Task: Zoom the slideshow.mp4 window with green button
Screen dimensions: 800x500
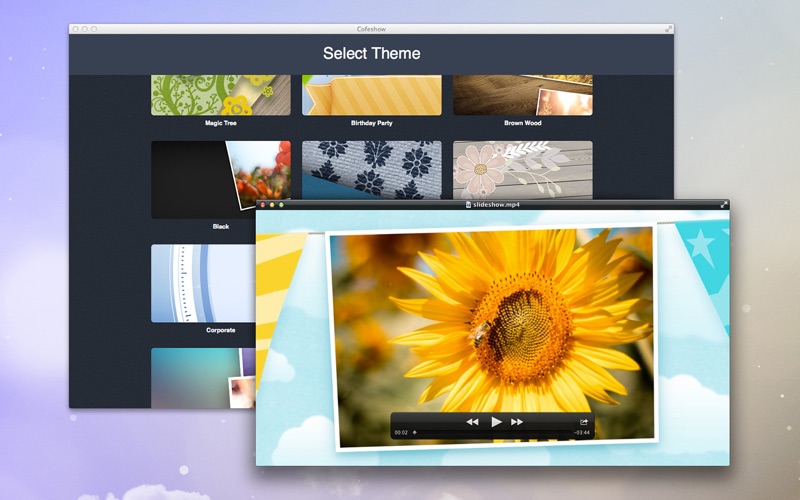Action: coord(282,204)
